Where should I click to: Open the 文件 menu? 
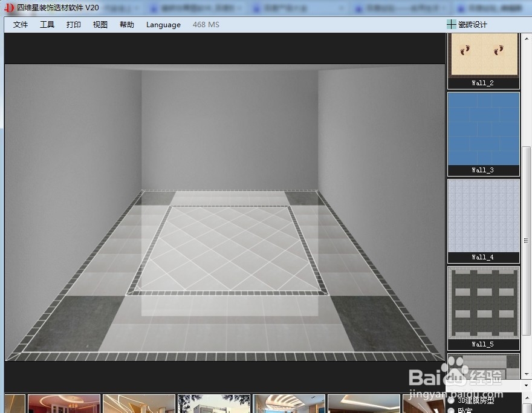click(x=21, y=24)
